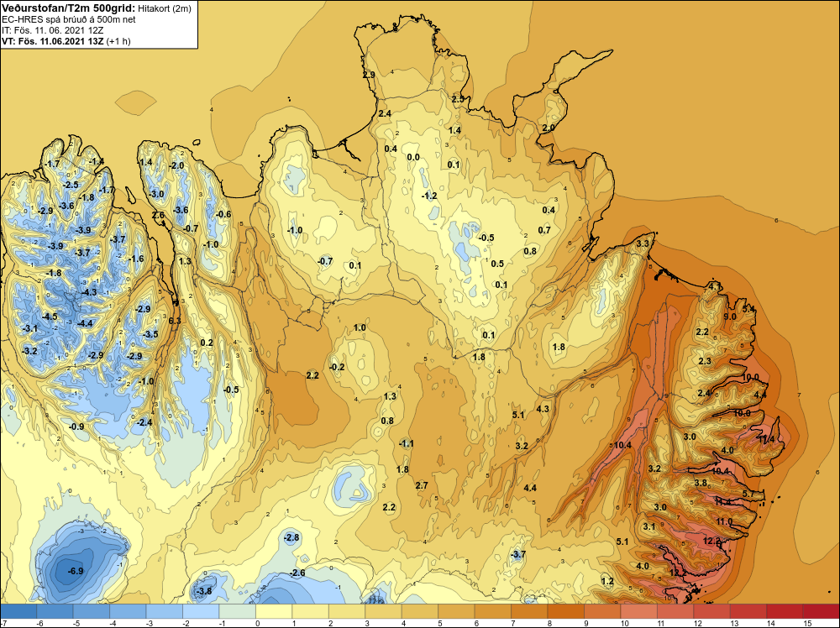Click the -3.5 temperature value
The height and width of the screenshot is (628, 840).
[150, 335]
